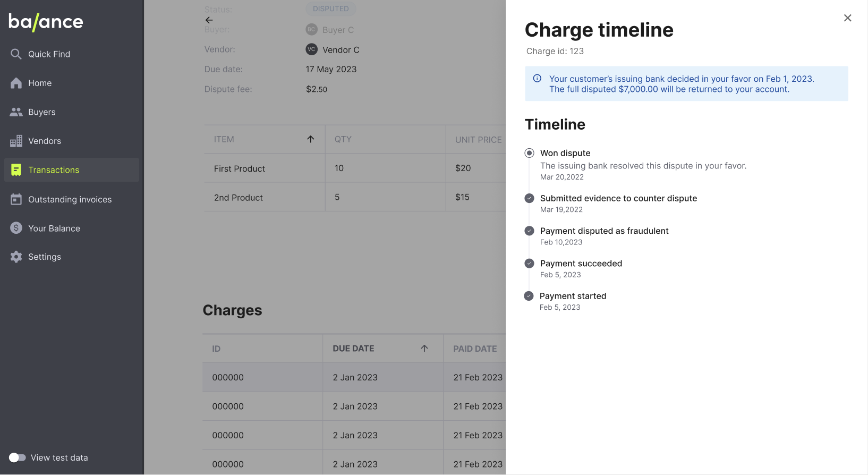Go back using the left arrow
This screenshot has height=475, width=868.
coord(209,20)
